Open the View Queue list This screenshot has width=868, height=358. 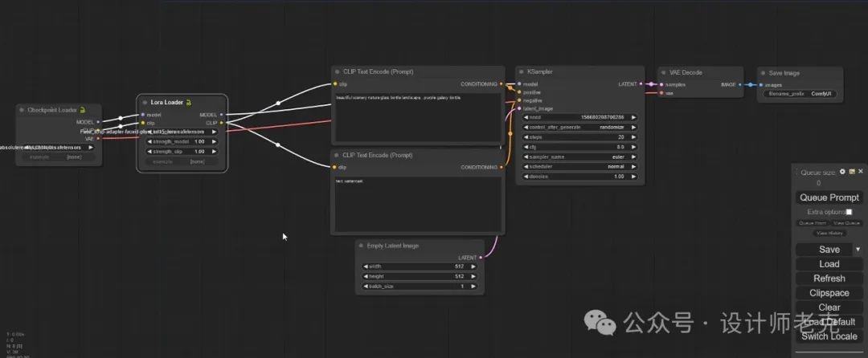point(846,223)
